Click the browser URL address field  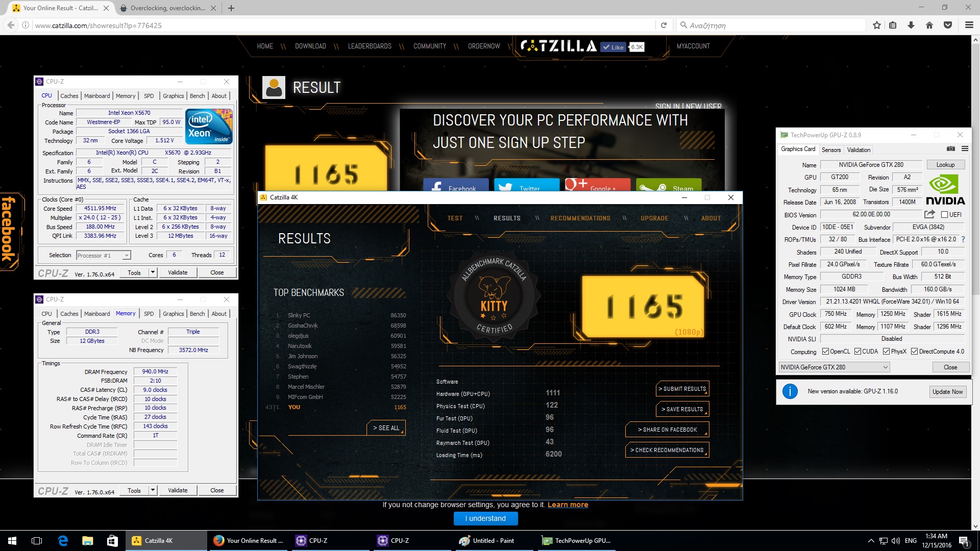(x=345, y=25)
